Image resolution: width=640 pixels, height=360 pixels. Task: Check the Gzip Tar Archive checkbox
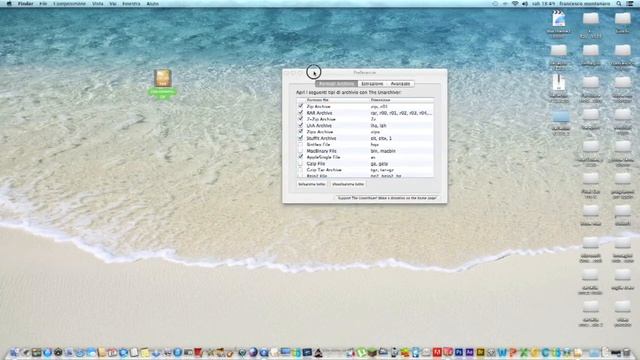pyautogui.click(x=301, y=169)
